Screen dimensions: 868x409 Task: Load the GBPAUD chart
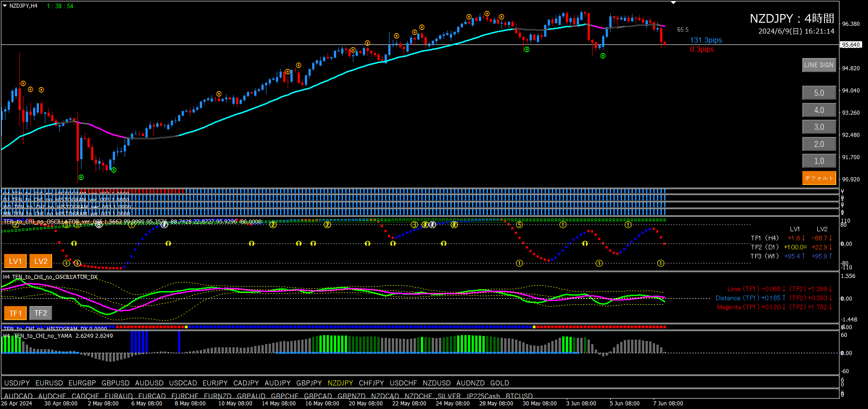(x=251, y=396)
